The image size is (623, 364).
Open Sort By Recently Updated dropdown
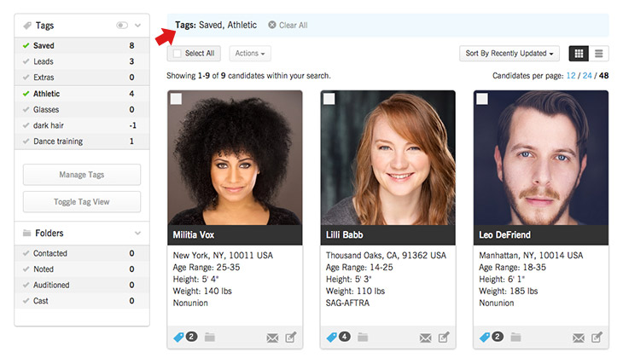pyautogui.click(x=509, y=54)
